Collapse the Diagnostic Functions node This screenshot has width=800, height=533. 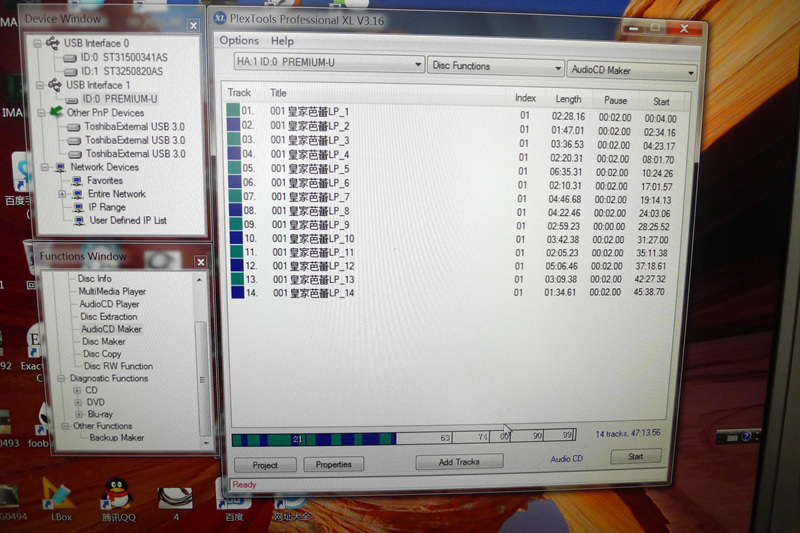pos(61,378)
